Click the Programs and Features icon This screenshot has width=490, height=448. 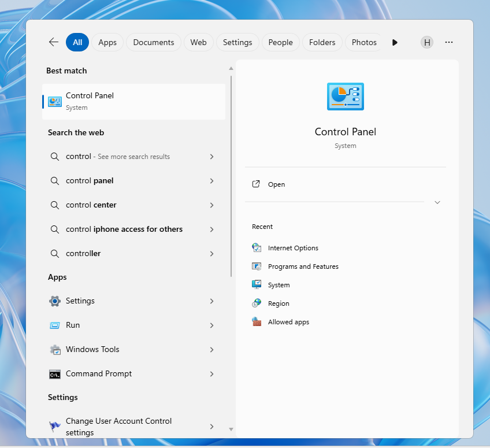click(x=257, y=266)
